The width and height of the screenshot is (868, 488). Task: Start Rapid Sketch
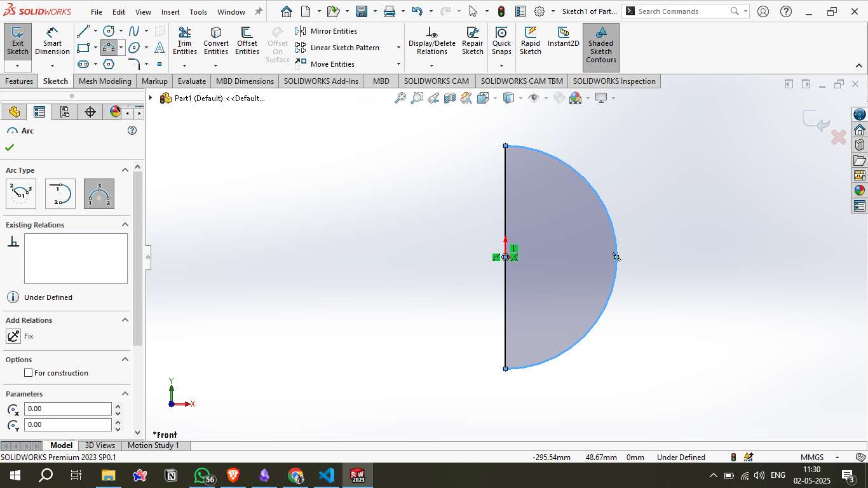click(531, 41)
